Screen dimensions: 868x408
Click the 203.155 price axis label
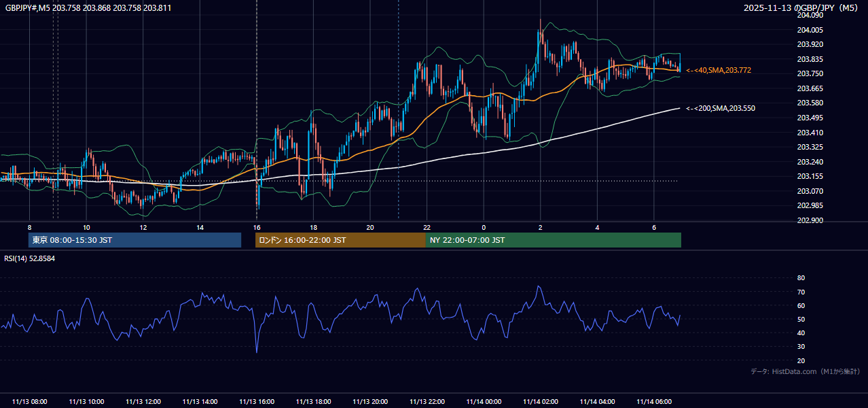pos(810,176)
